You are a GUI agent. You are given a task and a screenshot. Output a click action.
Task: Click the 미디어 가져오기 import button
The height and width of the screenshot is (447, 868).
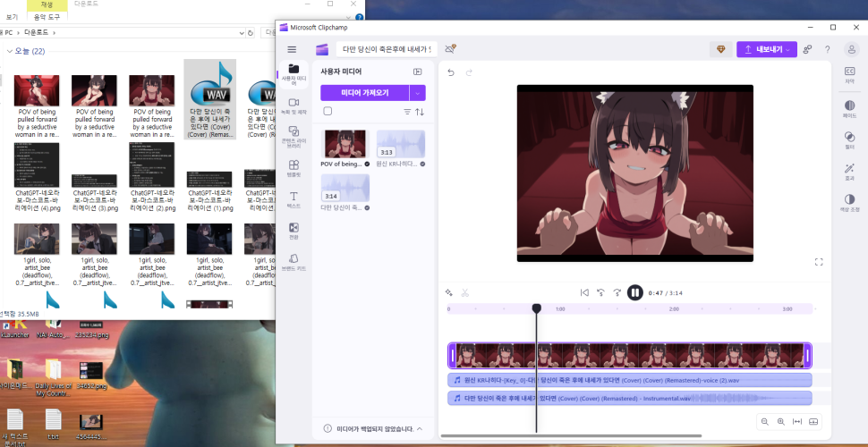pos(364,93)
